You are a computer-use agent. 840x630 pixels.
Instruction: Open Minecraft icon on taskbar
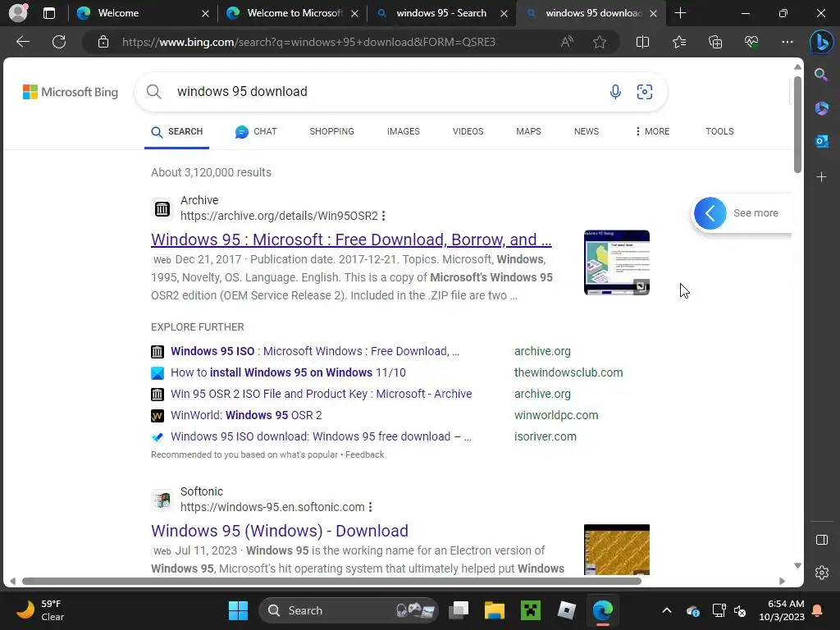coord(531,610)
